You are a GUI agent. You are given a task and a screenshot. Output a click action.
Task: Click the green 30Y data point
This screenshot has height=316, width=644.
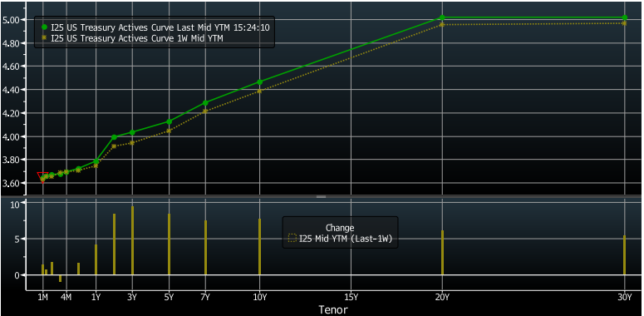click(625, 17)
